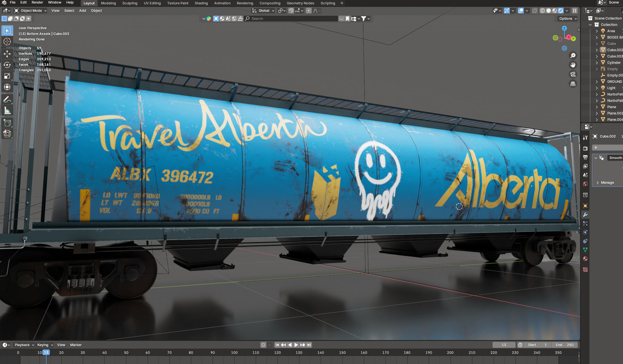
Task: Open the Physics properties tab
Action: pyautogui.click(x=585, y=232)
